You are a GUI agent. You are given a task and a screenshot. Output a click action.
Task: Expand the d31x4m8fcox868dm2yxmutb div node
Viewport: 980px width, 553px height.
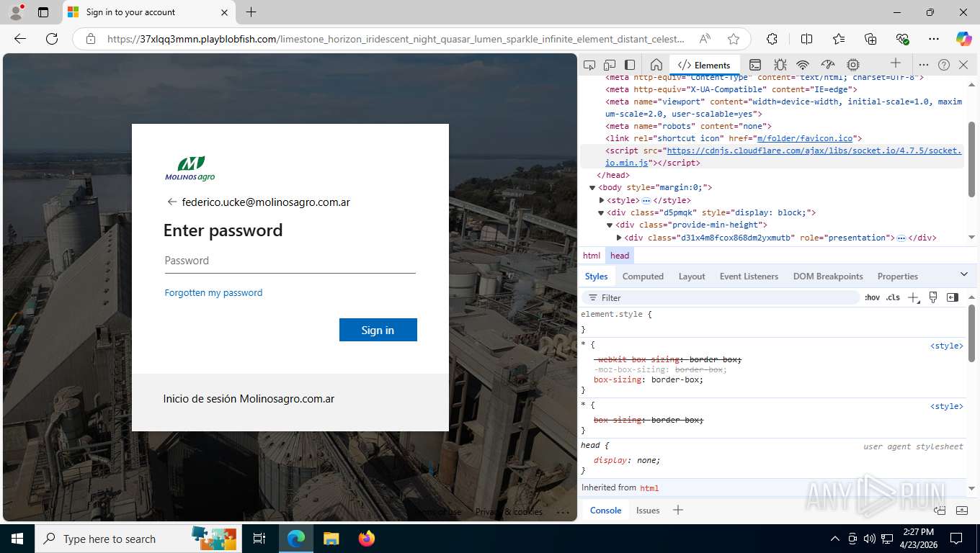click(619, 238)
